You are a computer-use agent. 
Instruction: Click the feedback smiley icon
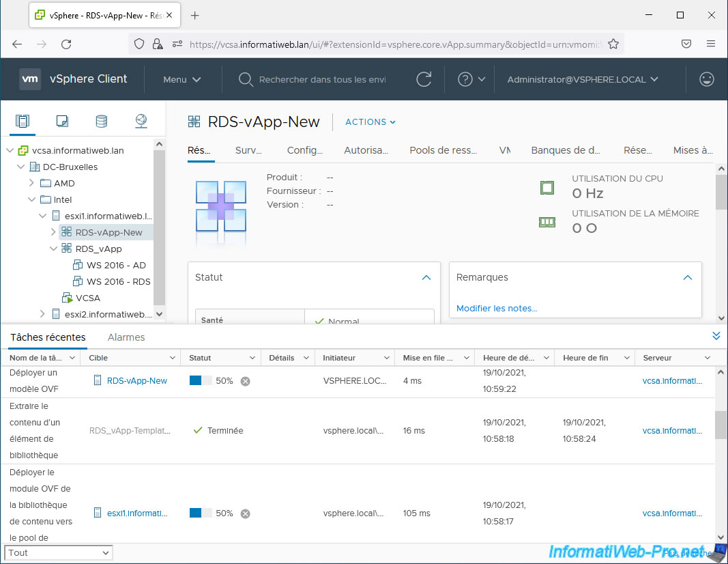707,79
